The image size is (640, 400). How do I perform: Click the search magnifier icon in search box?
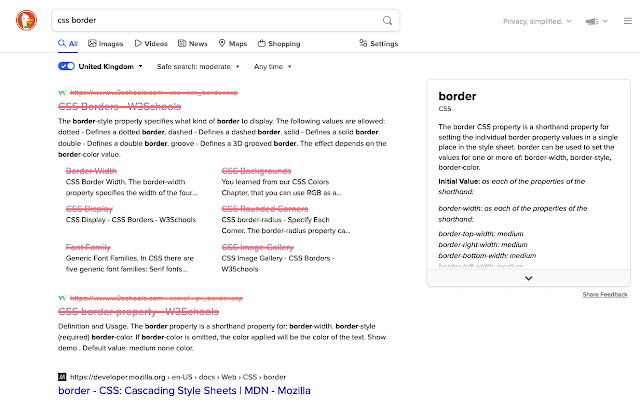387,20
